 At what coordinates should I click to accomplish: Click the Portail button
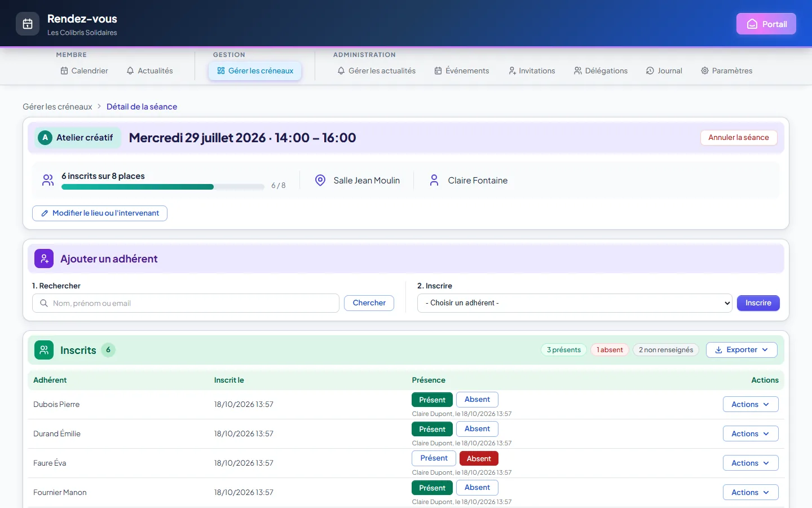[x=766, y=24]
